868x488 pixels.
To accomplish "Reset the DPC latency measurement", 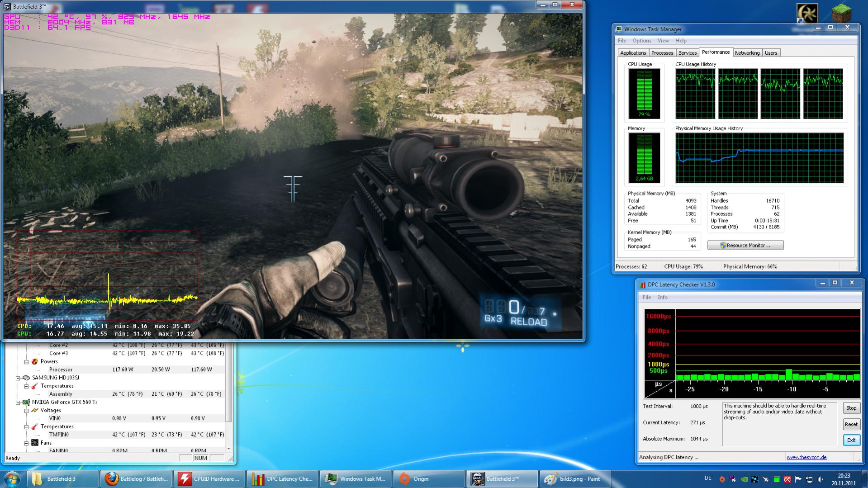I will pyautogui.click(x=851, y=424).
